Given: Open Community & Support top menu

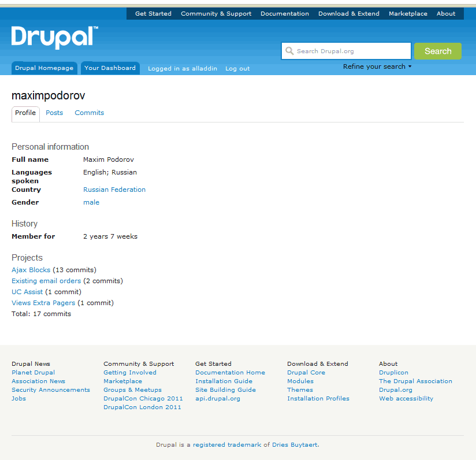Looking at the screenshot, I should pos(216,14).
